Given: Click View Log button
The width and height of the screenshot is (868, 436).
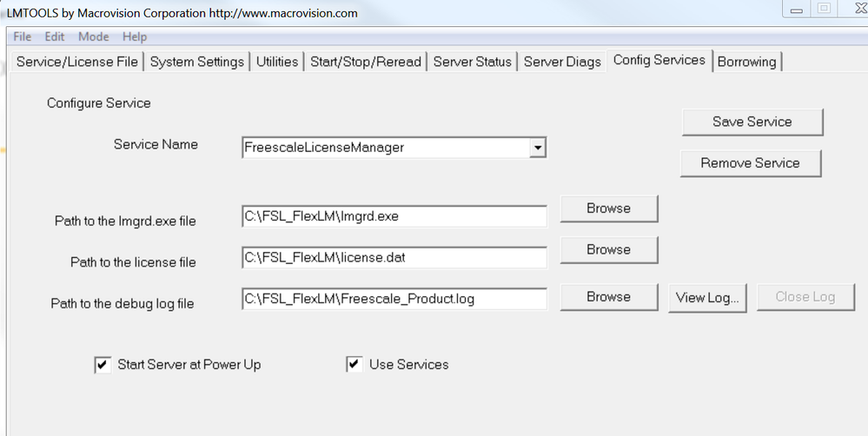Looking at the screenshot, I should pos(707,297).
